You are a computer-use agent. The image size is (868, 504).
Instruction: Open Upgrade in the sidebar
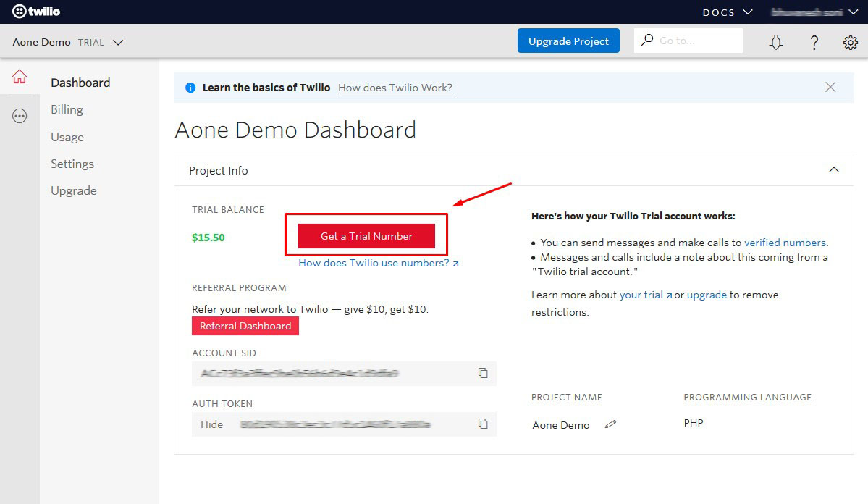[74, 190]
